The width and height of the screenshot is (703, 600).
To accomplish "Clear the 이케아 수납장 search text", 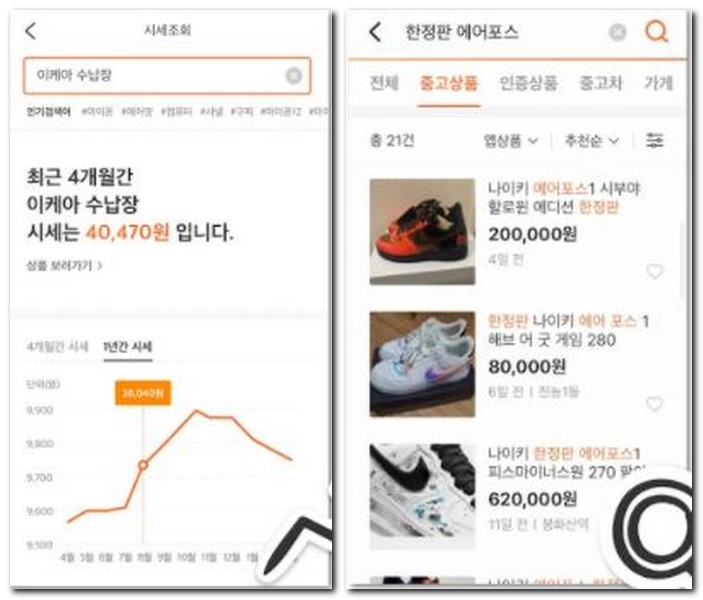I will [x=294, y=76].
